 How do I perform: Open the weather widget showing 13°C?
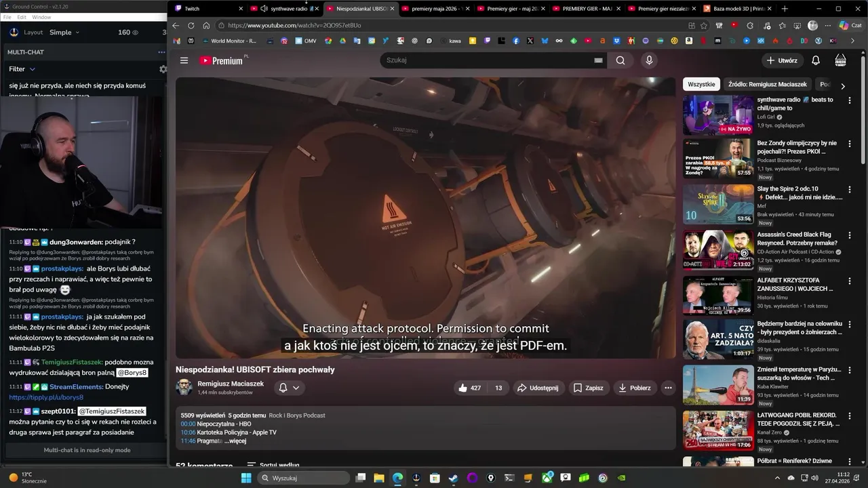pyautogui.click(x=27, y=478)
